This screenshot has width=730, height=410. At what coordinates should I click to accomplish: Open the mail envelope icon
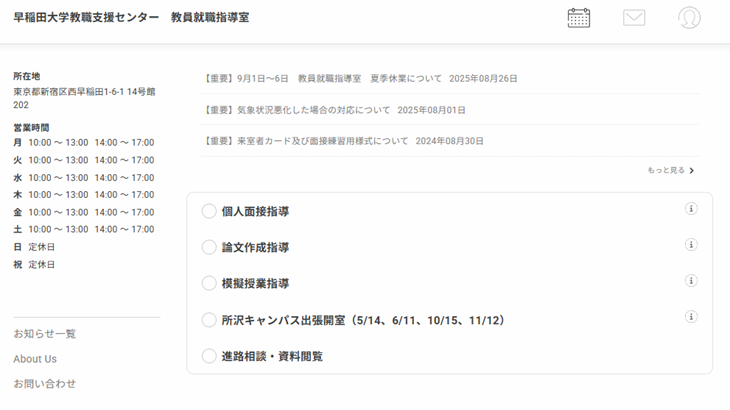coord(634,18)
